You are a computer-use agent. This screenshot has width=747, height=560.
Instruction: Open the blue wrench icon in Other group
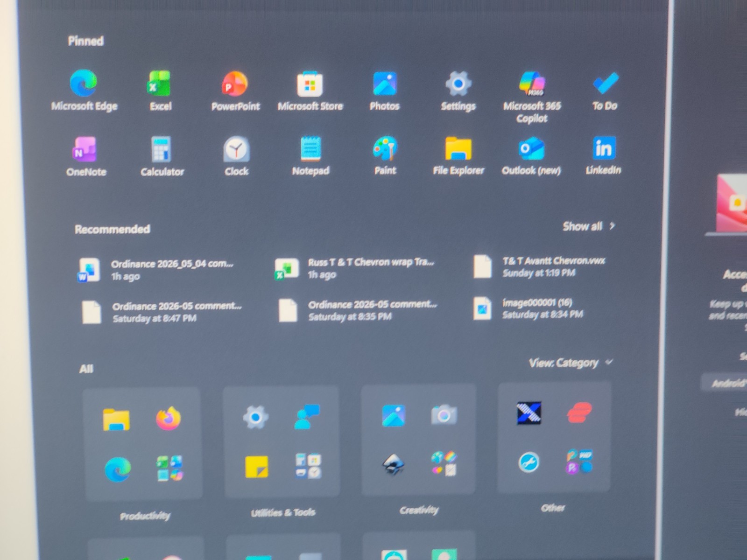[529, 462]
